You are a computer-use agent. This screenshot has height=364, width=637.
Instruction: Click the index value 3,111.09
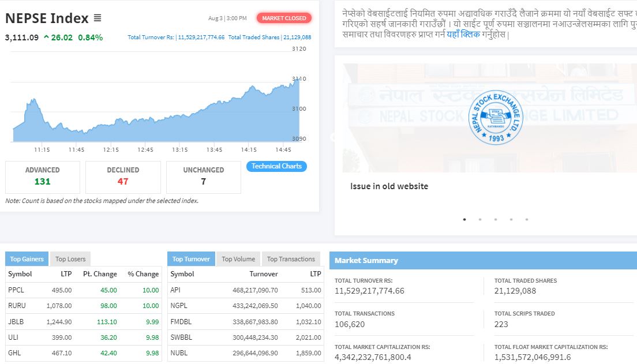pyautogui.click(x=22, y=37)
